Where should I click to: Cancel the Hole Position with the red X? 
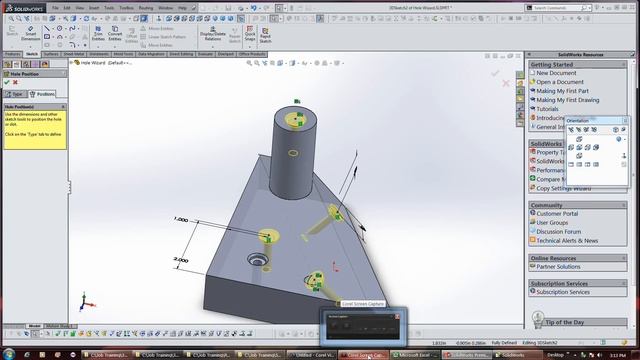click(x=16, y=82)
